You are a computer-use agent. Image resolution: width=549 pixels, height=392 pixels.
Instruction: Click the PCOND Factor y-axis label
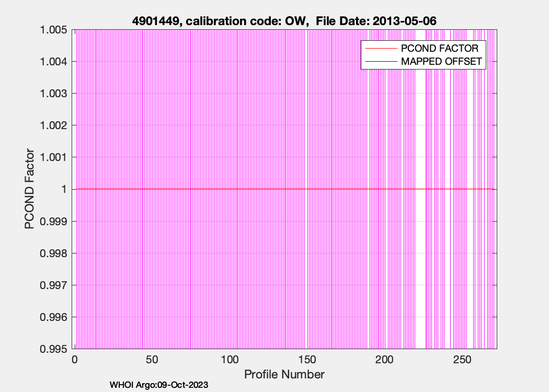click(30, 189)
